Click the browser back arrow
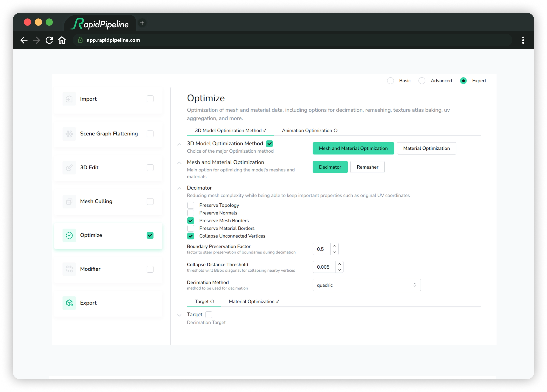Viewport: 547px width, 392px height. [x=24, y=40]
